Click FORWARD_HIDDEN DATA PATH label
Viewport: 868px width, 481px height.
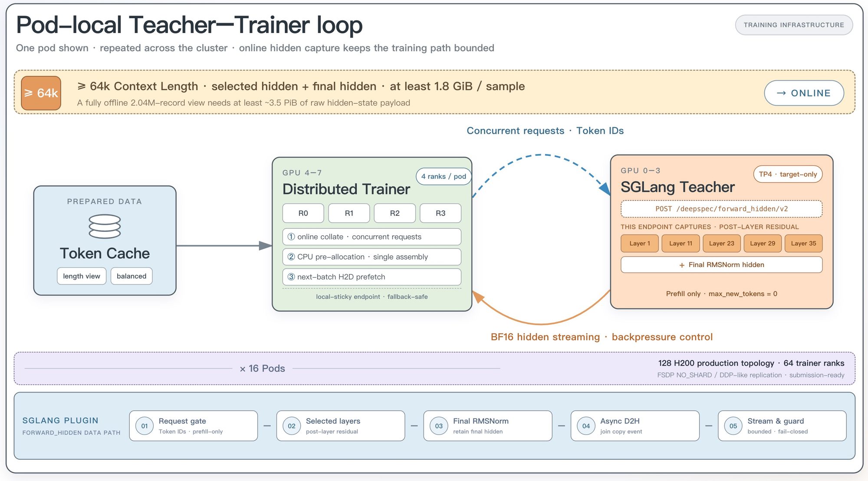71,433
